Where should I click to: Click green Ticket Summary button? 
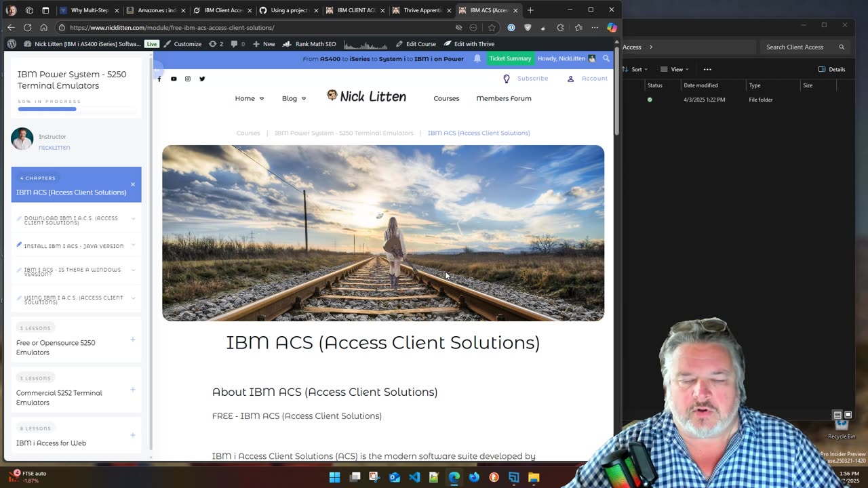510,58
